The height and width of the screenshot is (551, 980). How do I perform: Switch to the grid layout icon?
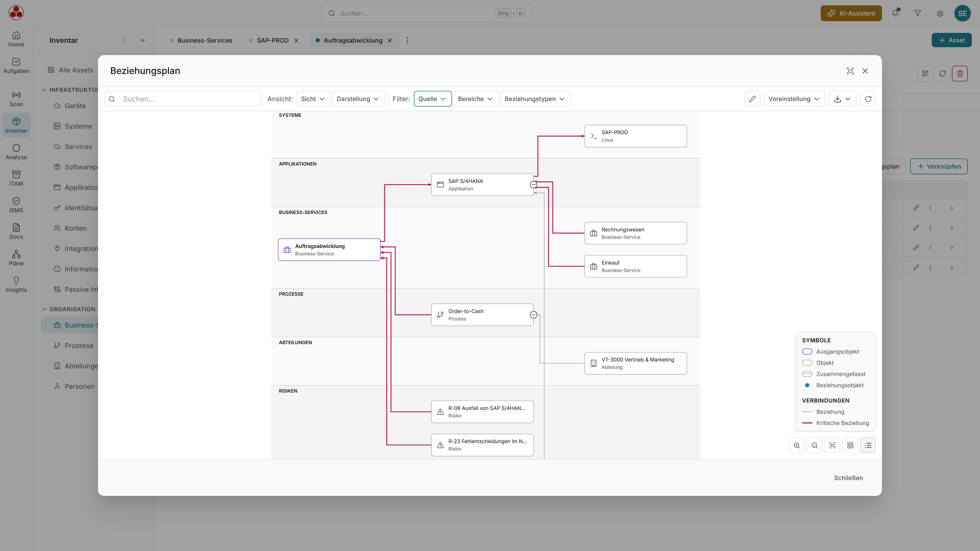point(850,445)
